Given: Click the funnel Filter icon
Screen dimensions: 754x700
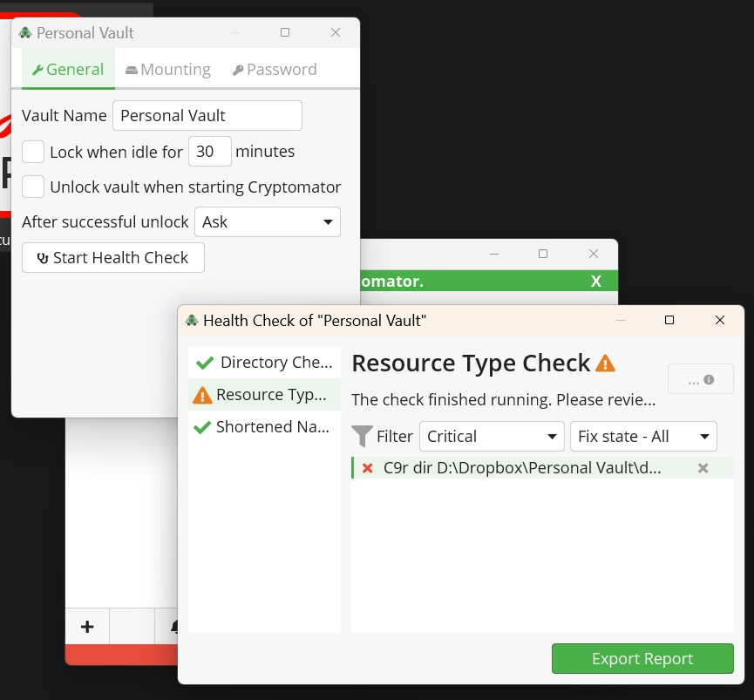Looking at the screenshot, I should coord(362,436).
